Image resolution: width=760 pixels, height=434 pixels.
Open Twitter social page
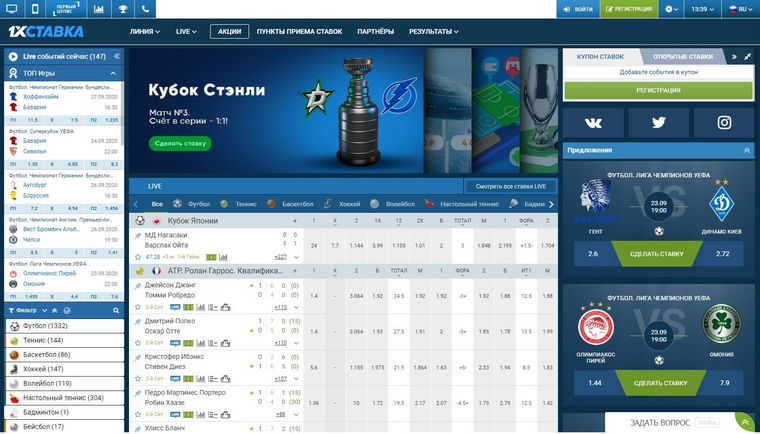pyautogui.click(x=658, y=123)
